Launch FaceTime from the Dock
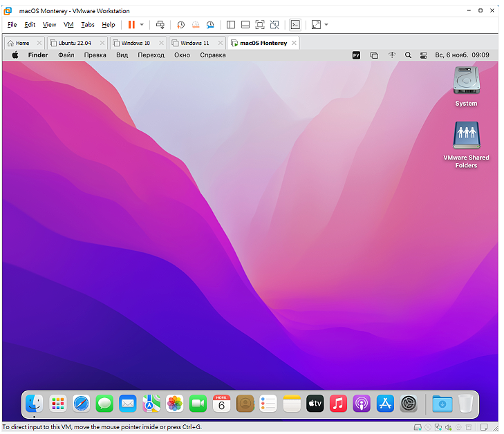 (x=198, y=404)
